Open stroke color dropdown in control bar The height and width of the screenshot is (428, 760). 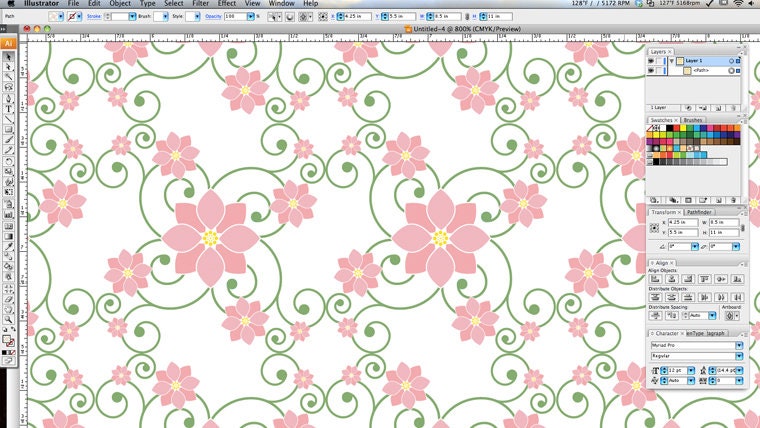point(79,16)
